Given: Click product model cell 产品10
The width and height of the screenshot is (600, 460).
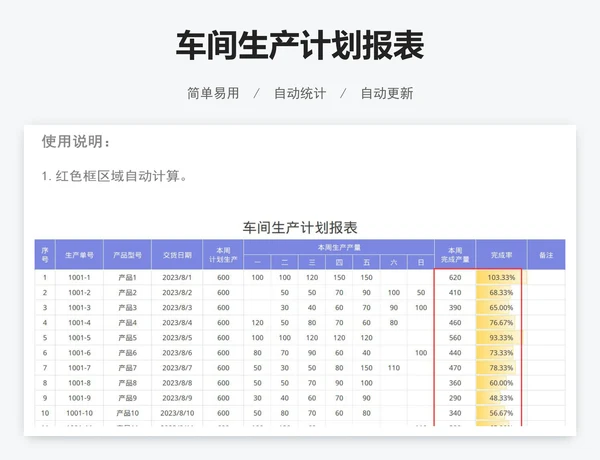Looking at the screenshot, I should click(x=127, y=413).
